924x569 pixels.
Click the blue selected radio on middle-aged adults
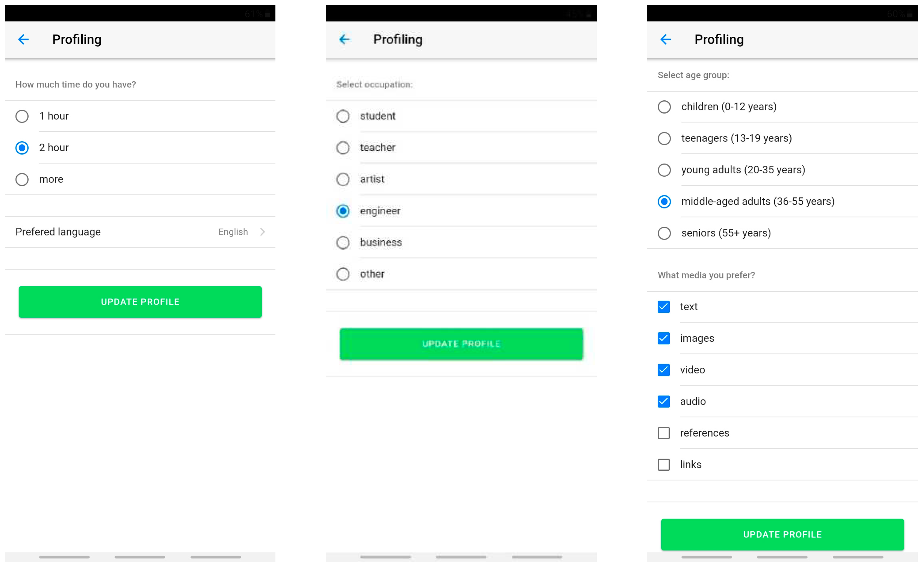(663, 201)
